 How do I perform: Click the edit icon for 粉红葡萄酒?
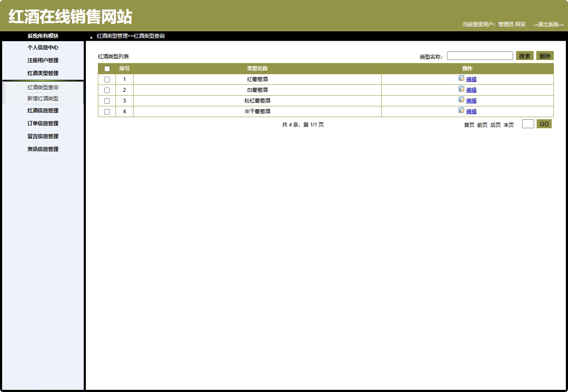pos(460,100)
